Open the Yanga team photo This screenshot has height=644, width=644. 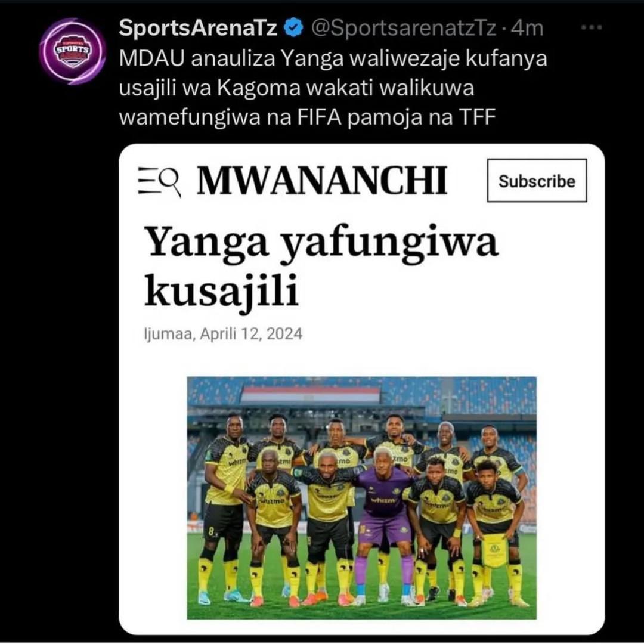(x=361, y=498)
